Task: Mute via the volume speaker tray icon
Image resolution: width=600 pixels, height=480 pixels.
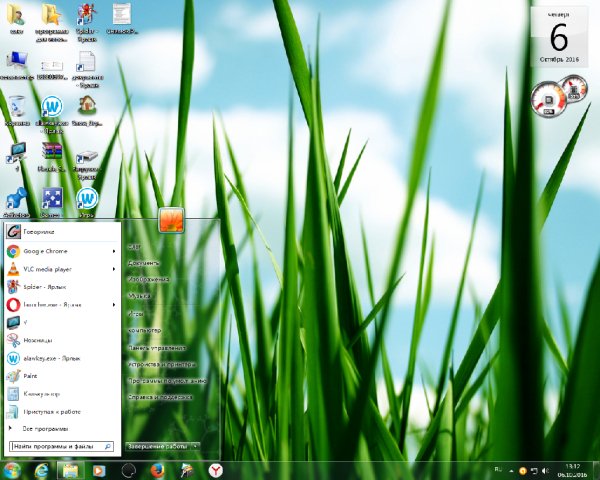Action: 545,470
